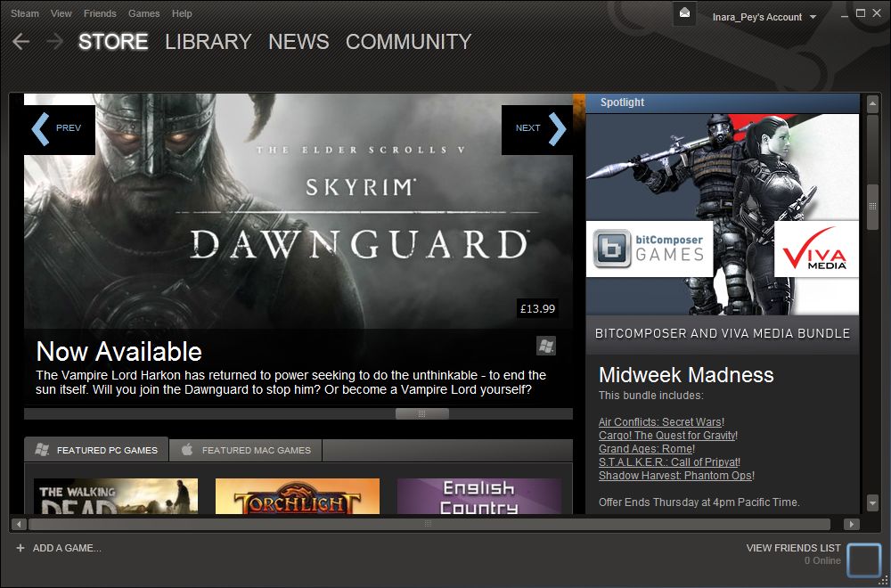Advance carousel with the NEXT arrow

point(536,129)
